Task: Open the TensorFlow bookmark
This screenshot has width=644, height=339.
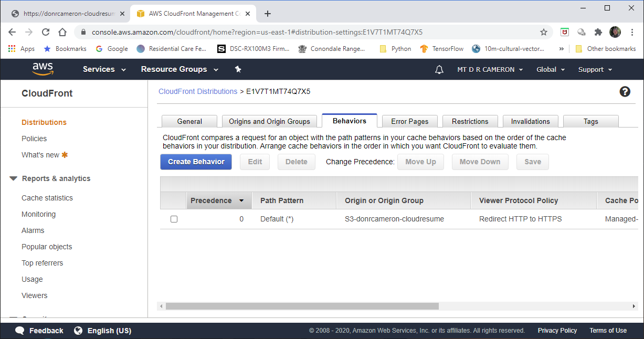Action: [x=442, y=49]
